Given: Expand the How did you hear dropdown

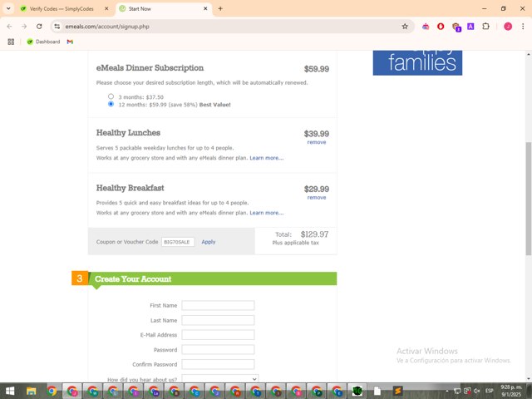Looking at the screenshot, I should click(220, 378).
